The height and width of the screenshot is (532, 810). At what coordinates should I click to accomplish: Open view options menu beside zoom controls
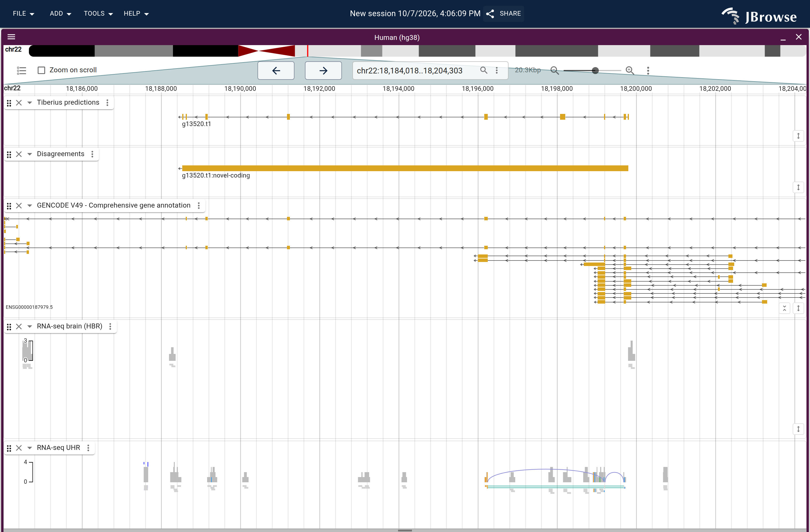[648, 71]
